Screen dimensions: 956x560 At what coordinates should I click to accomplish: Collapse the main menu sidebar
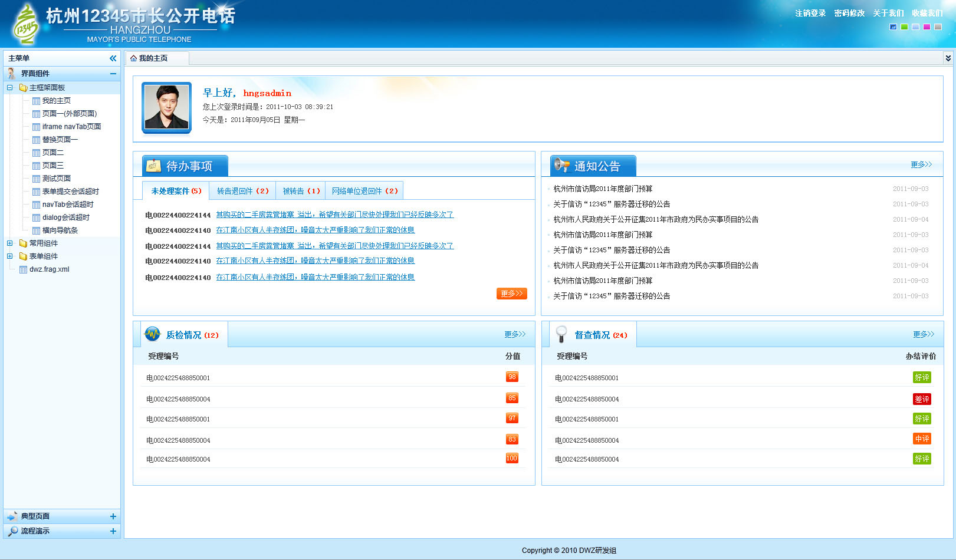coord(113,58)
